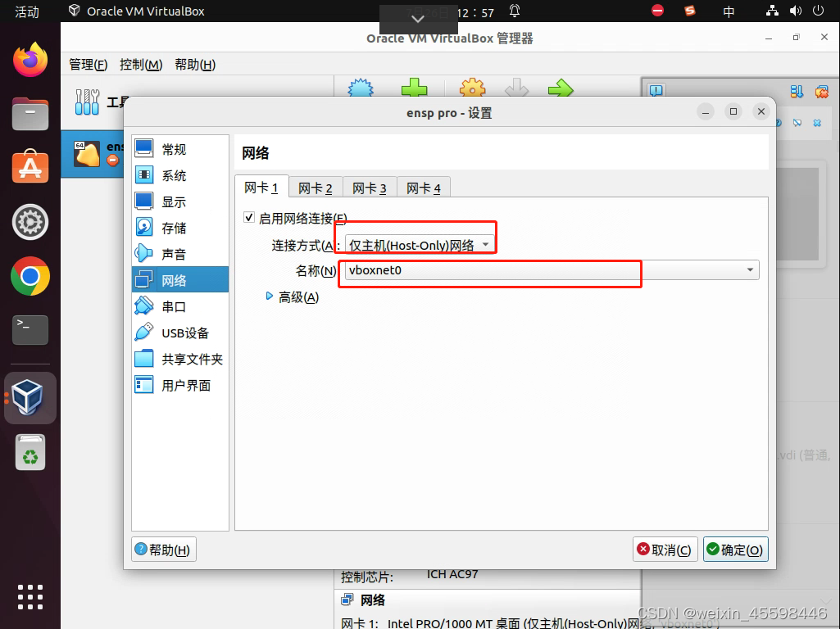
Task: Switch to the 网卡 4 tab
Action: point(424,188)
